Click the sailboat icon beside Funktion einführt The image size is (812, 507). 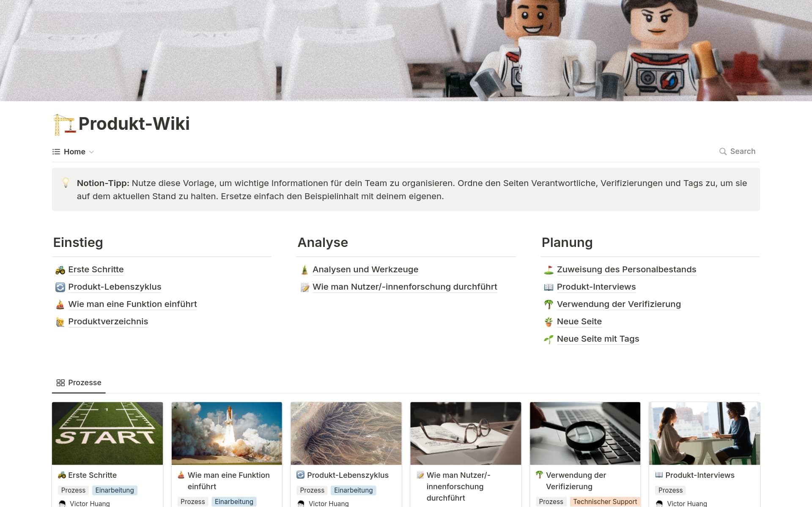pos(60,304)
